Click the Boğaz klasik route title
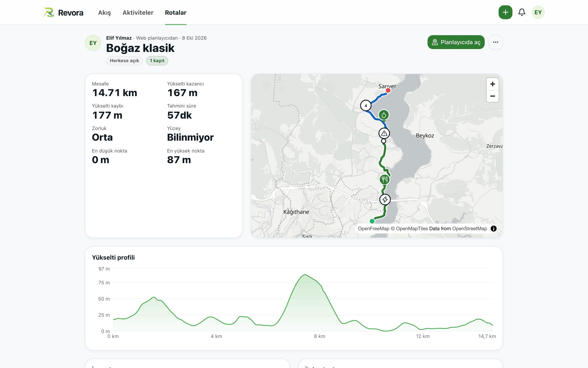Viewport: 588px width, 368px height. point(140,48)
